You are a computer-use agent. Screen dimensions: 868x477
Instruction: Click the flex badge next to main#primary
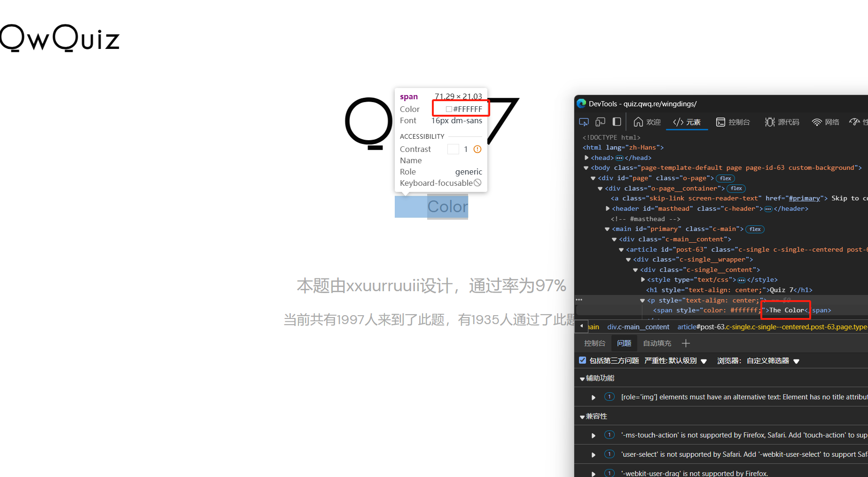tap(755, 229)
